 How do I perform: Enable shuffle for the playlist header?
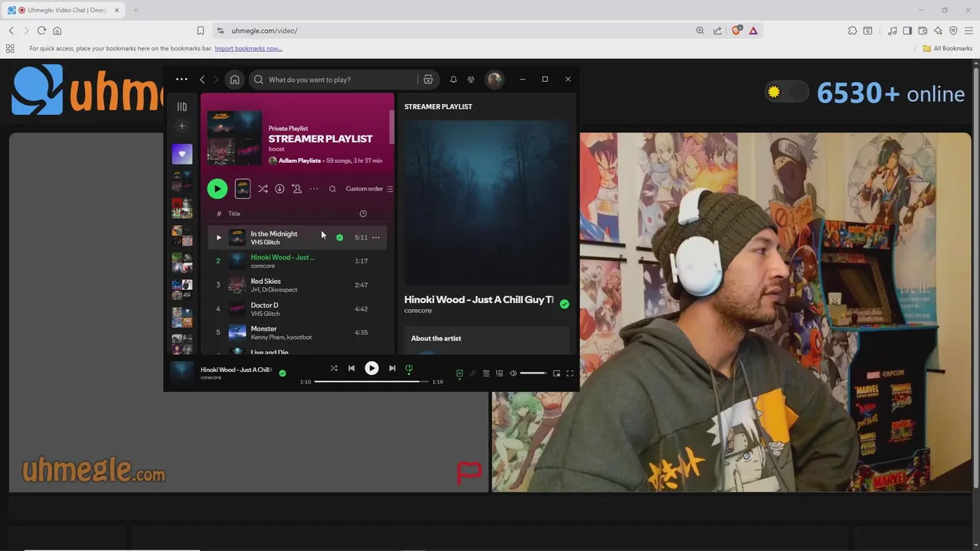[263, 188]
